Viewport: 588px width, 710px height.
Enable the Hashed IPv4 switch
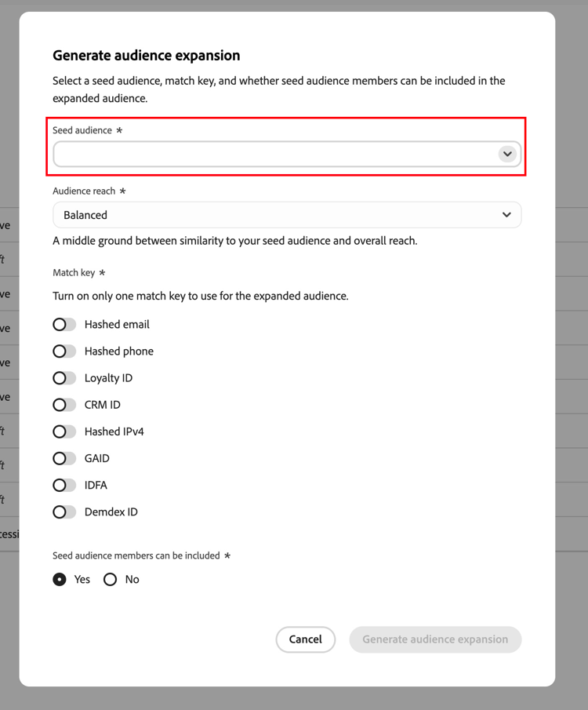tap(64, 431)
